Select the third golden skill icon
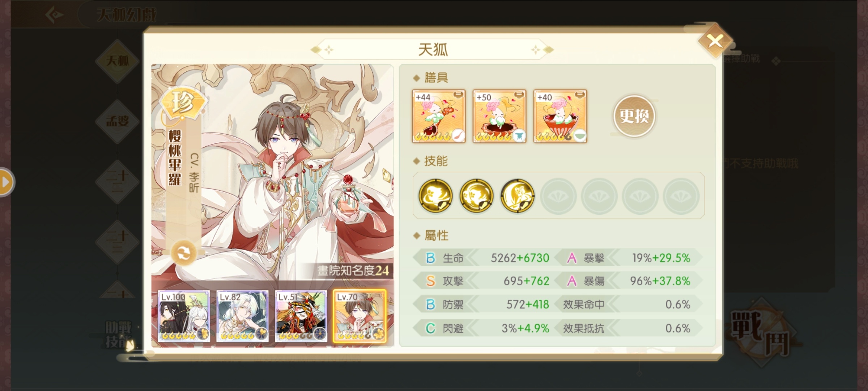The height and width of the screenshot is (391, 868). click(x=517, y=195)
